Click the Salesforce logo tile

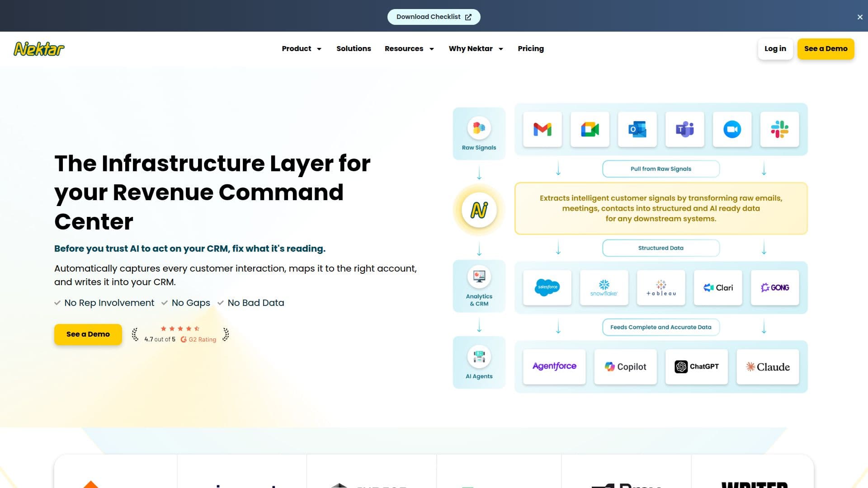[x=547, y=287]
